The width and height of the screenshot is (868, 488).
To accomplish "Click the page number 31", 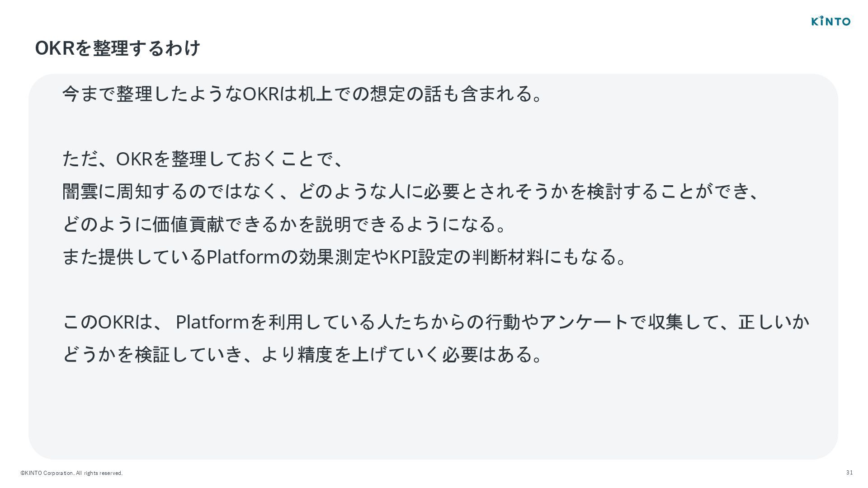I will 849,473.
